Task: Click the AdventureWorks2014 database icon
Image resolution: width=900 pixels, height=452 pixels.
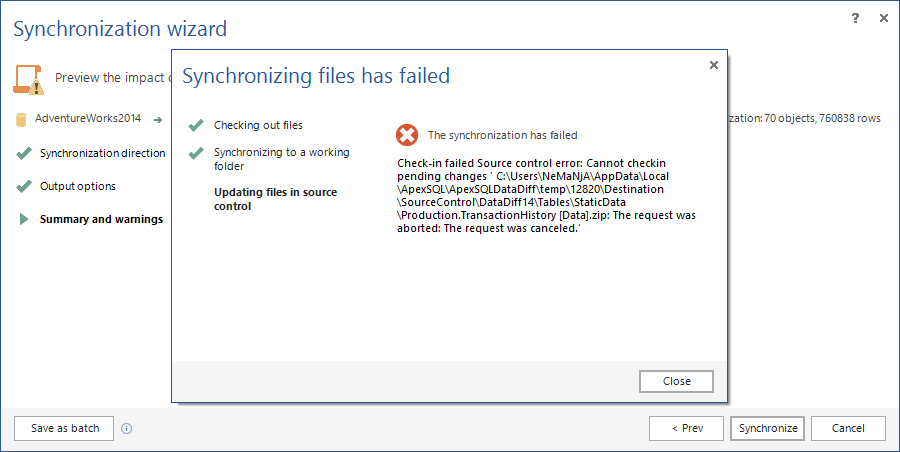Action: coord(21,119)
